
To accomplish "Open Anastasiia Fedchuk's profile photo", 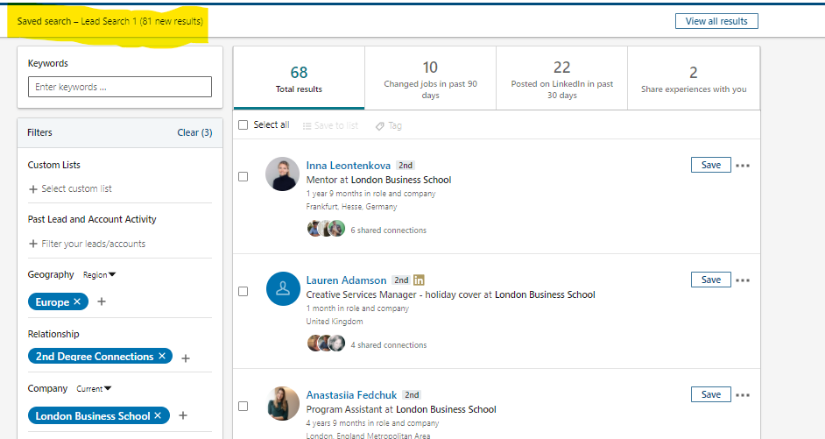I will pos(283,403).
